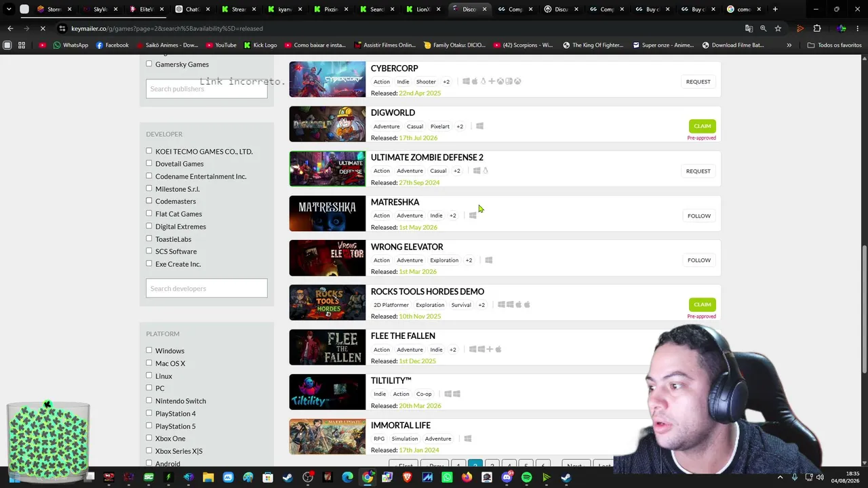Open the page zoom magnifier icon

763,28
